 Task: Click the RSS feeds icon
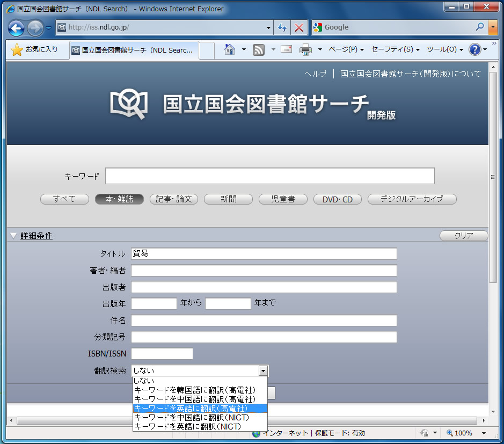click(x=259, y=49)
